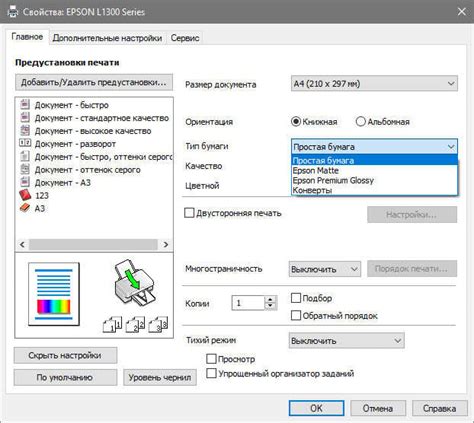Image resolution: width=474 pixels, height=423 pixels.
Task: Check the Подбор checkbox
Action: click(296, 298)
